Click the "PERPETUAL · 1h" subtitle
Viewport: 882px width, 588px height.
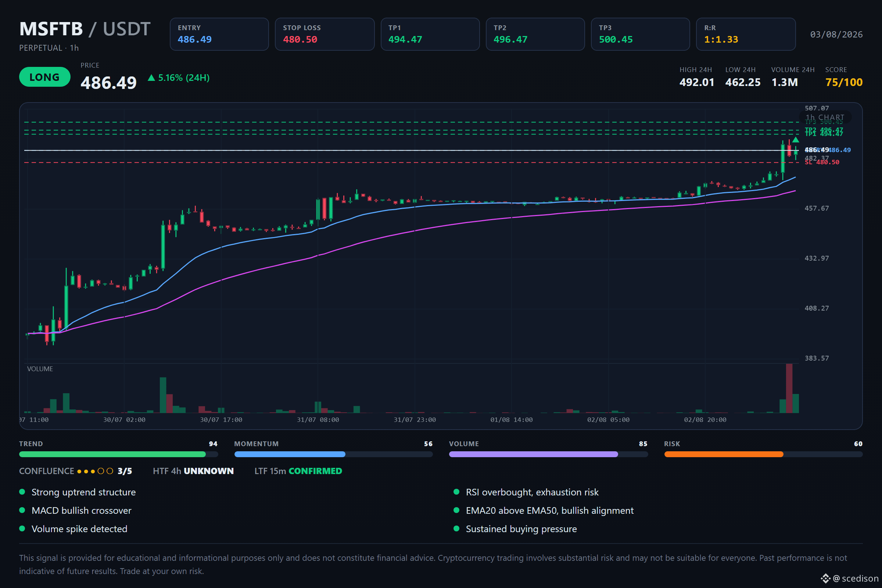click(49, 48)
